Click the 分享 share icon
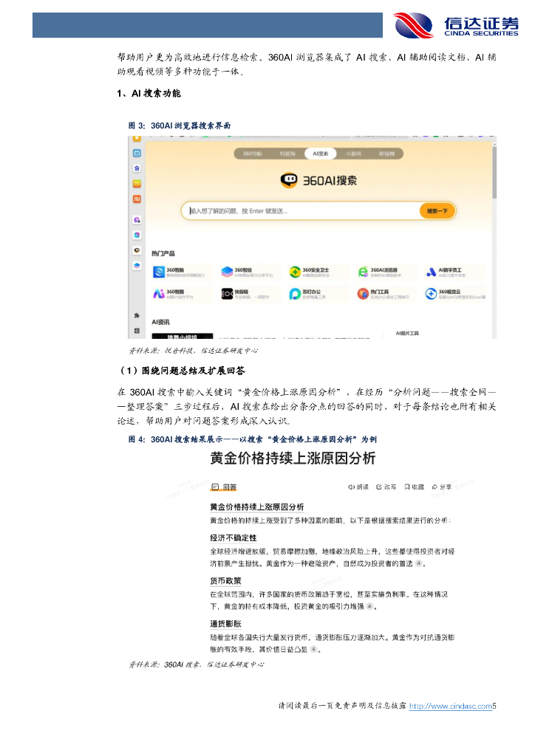535x756 pixels. (435, 487)
